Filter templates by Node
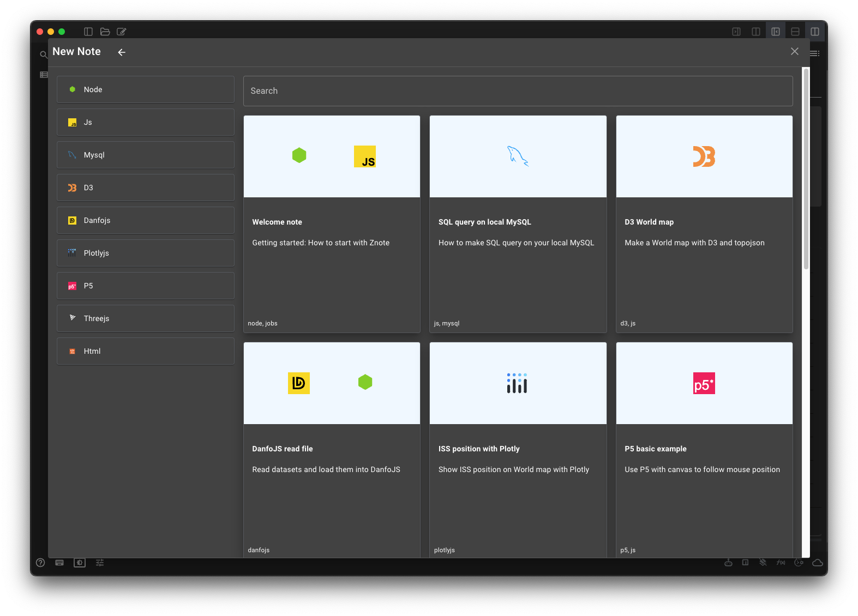This screenshot has width=858, height=616. pyautogui.click(x=146, y=89)
